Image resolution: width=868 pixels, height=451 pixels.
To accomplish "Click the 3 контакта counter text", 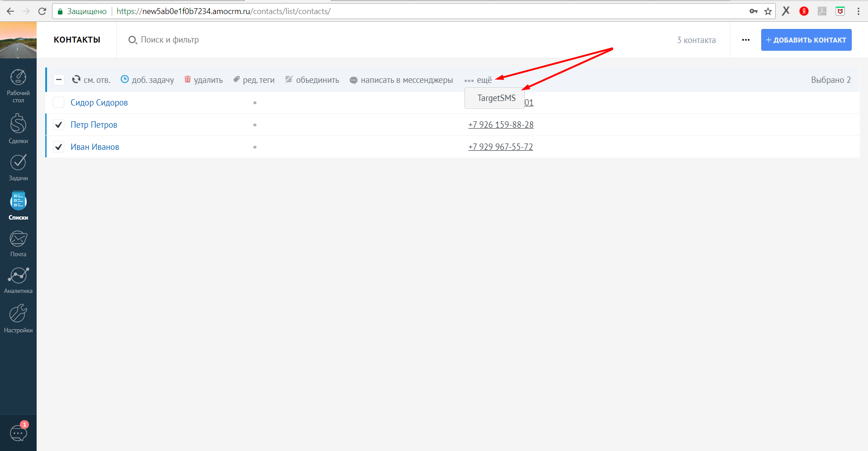I will [x=696, y=40].
